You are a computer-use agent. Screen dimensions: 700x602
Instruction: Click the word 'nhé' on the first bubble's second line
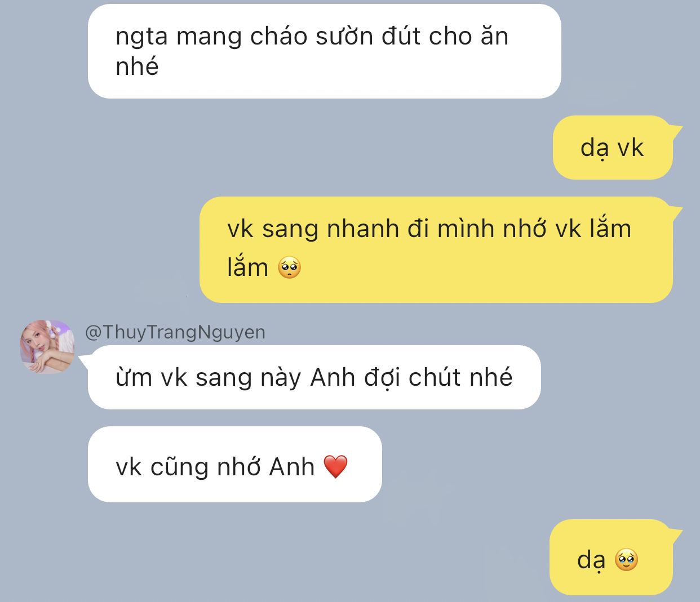137,66
